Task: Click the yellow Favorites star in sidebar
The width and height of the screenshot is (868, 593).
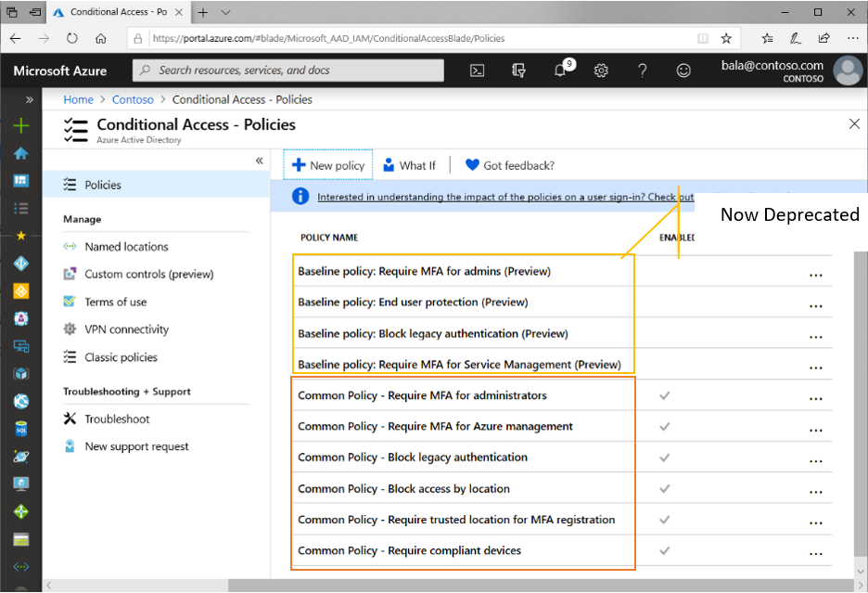Action: (x=21, y=236)
